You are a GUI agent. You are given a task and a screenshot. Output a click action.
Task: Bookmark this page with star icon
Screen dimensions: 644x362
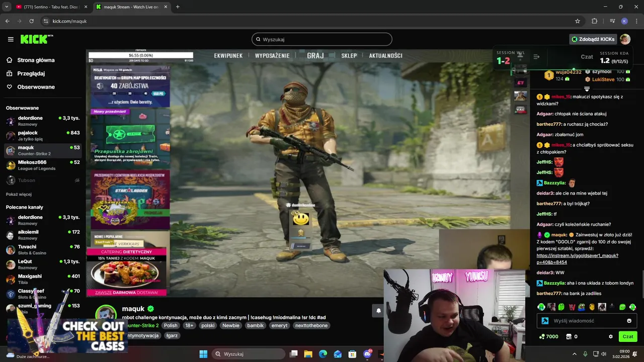point(578,21)
